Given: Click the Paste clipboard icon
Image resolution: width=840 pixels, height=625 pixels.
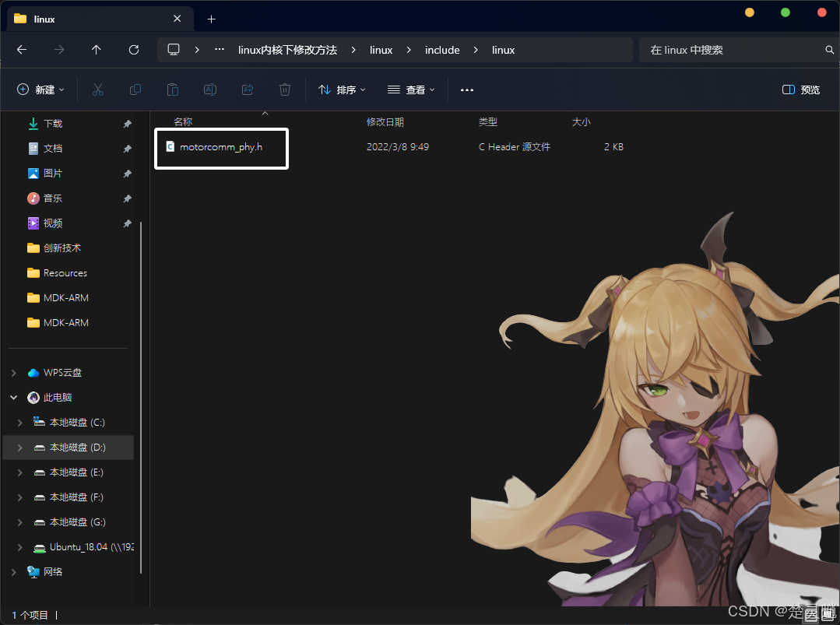Looking at the screenshot, I should pyautogui.click(x=173, y=90).
